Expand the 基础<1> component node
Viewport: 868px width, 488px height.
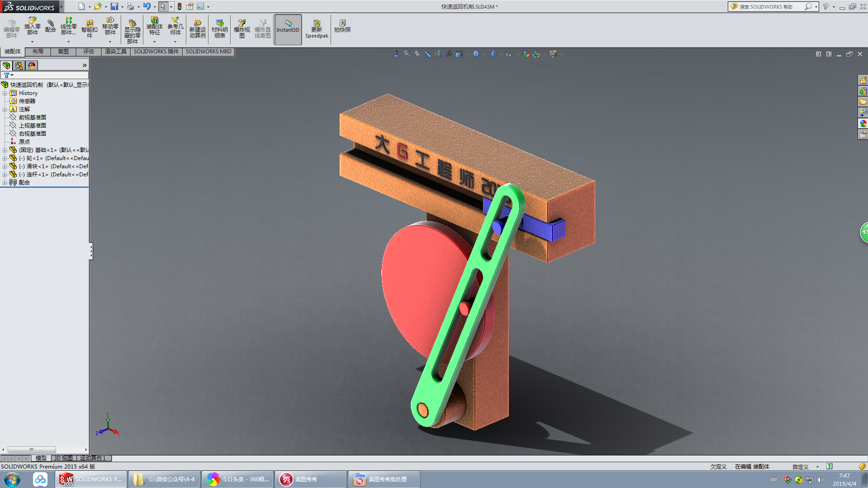pos(5,150)
